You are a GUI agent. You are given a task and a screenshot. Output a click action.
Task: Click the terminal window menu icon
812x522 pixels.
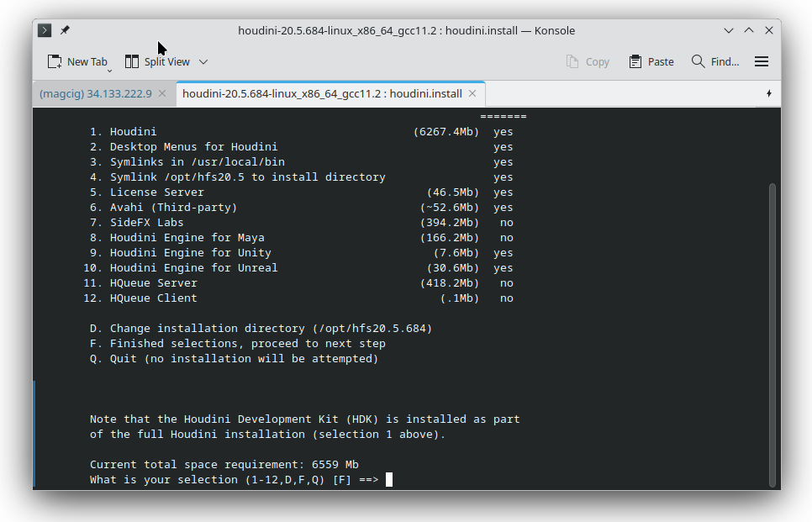click(45, 30)
